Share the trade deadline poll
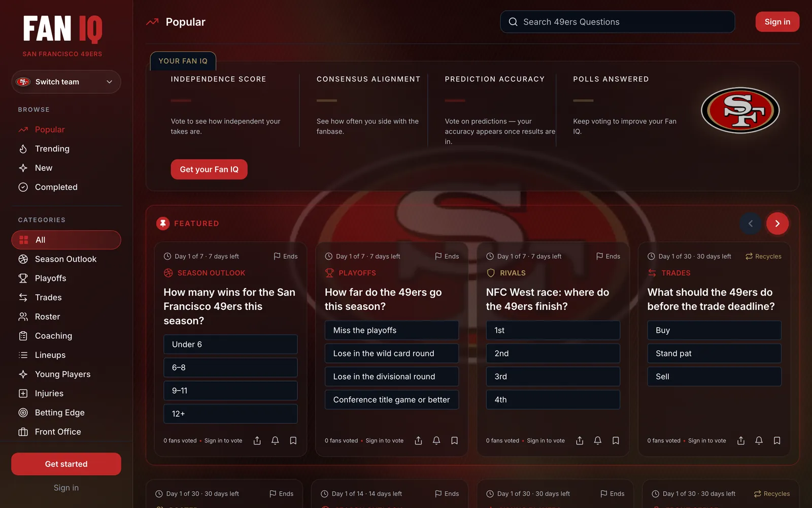Screen dimensions: 812x508 [x=741, y=440]
